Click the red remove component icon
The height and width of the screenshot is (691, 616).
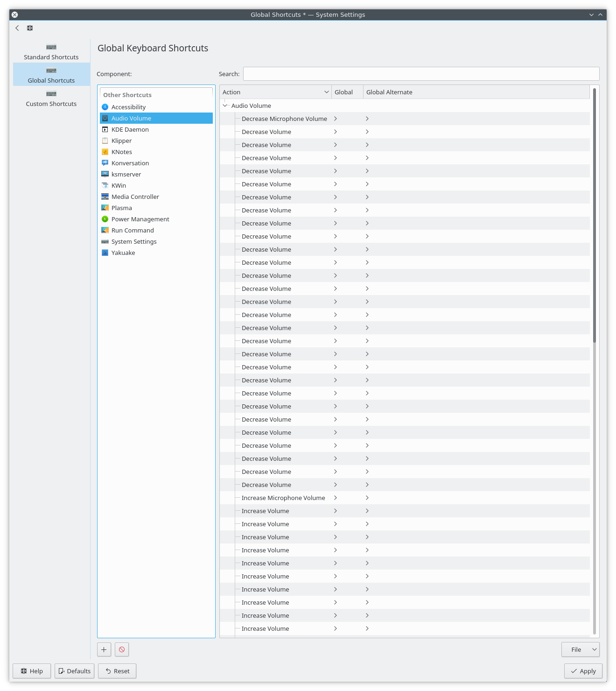click(x=122, y=649)
